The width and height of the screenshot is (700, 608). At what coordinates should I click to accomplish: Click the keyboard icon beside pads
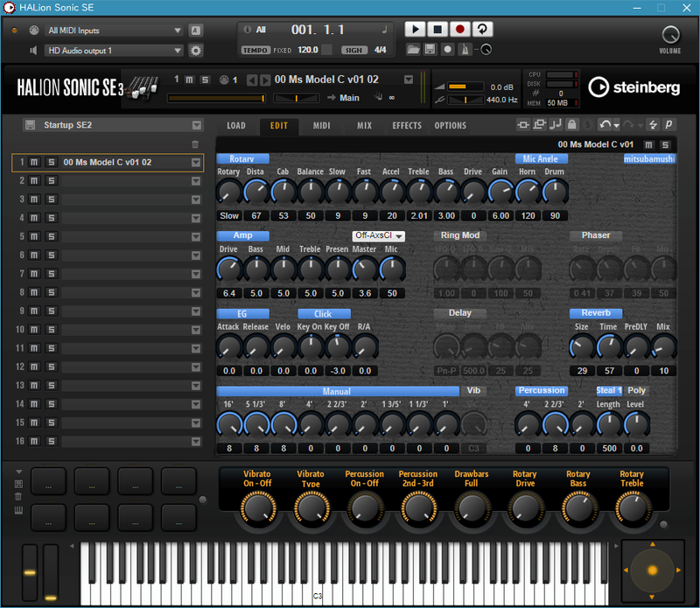(x=18, y=510)
